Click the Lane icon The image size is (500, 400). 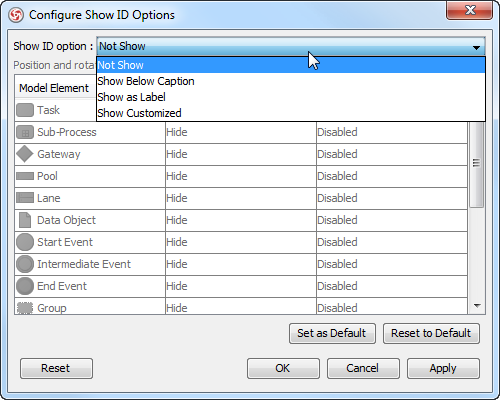coord(25,198)
